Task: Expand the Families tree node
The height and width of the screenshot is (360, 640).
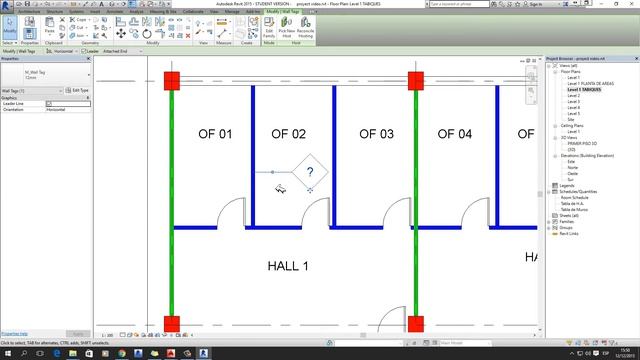Action: click(x=549, y=222)
